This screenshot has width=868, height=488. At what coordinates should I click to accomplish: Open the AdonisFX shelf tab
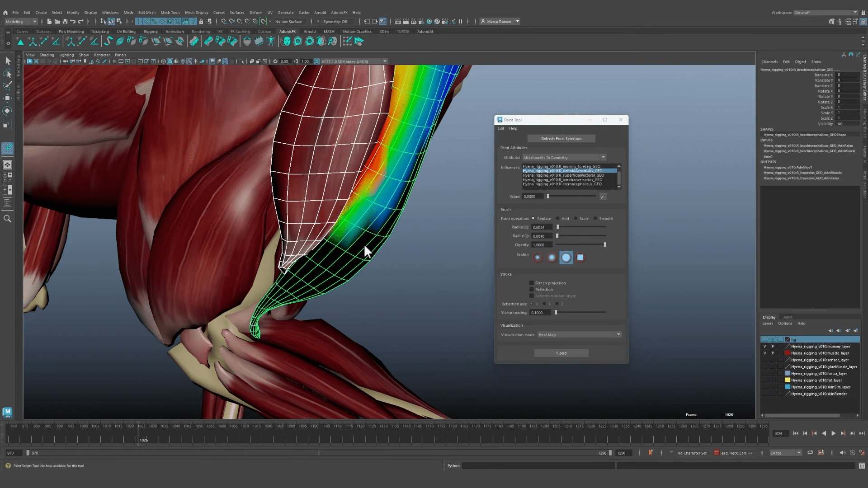287,31
